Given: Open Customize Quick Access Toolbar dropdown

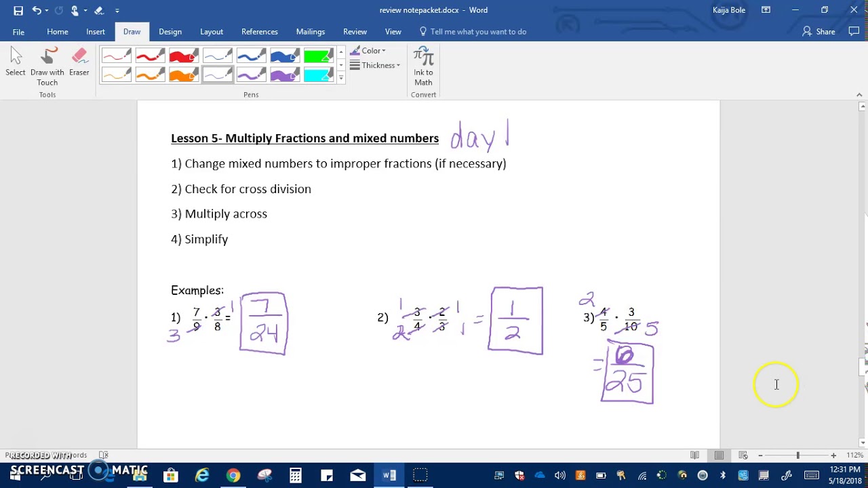Looking at the screenshot, I should point(117,11).
